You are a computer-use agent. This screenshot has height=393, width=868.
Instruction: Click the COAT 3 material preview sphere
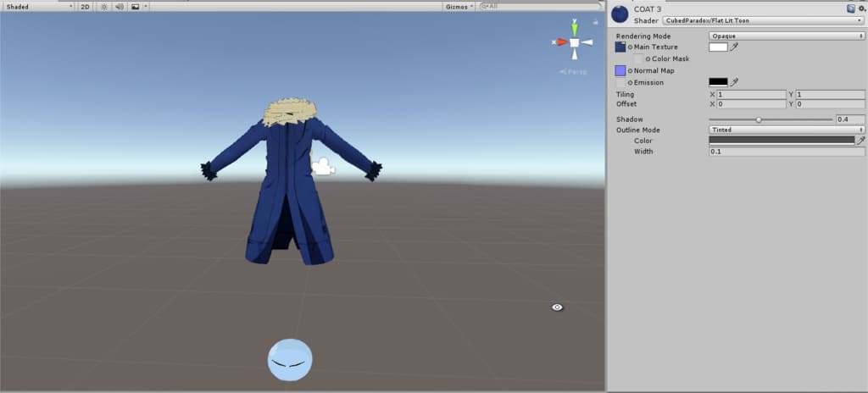(x=620, y=14)
